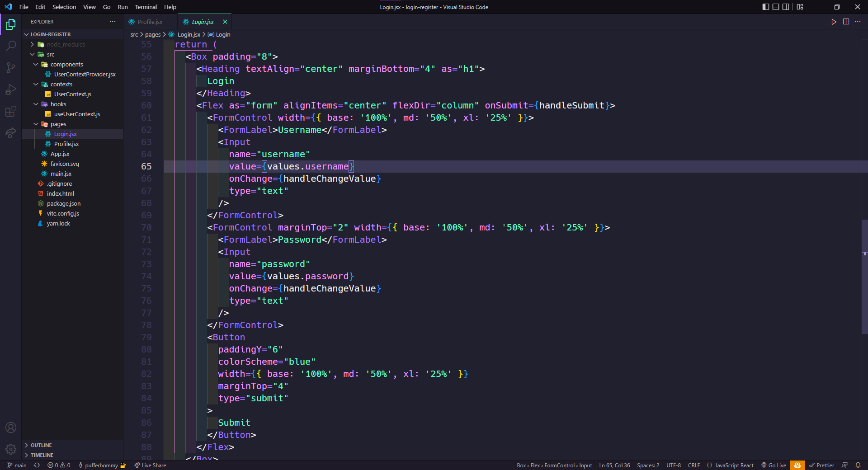Viewport: 868px width, 470px height.
Task: Expand the node_modules folder
Action: point(32,44)
